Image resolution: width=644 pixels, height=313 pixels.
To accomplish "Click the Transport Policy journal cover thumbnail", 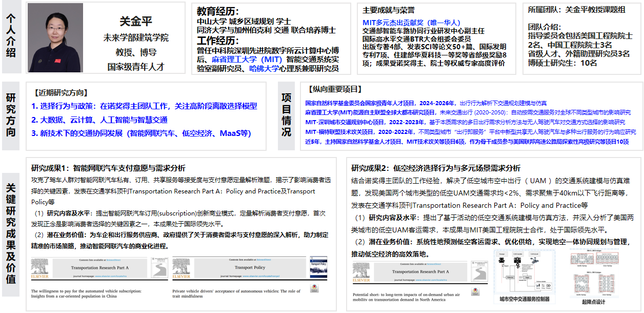I will coord(318,268).
